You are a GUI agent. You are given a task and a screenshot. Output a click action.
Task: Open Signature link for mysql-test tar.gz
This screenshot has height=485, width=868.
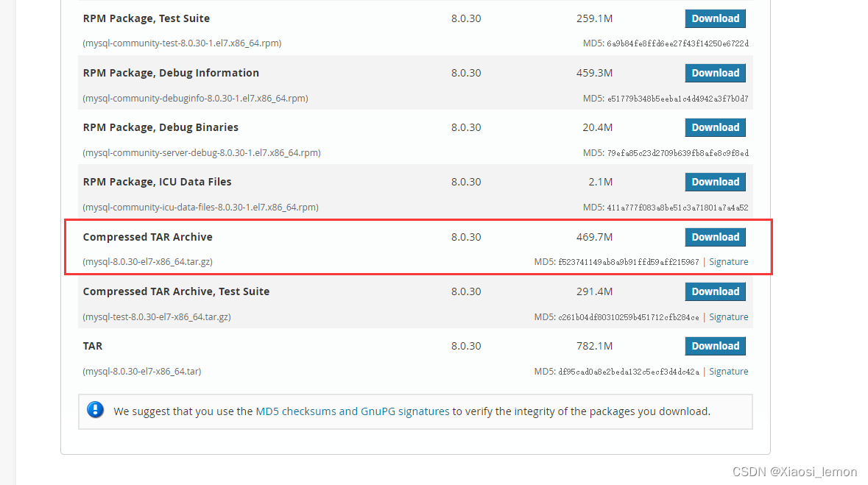pyautogui.click(x=729, y=316)
